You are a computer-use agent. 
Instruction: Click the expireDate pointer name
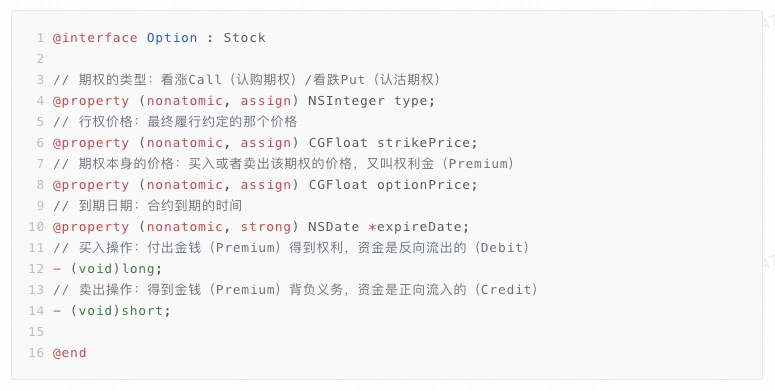pyautogui.click(x=419, y=227)
